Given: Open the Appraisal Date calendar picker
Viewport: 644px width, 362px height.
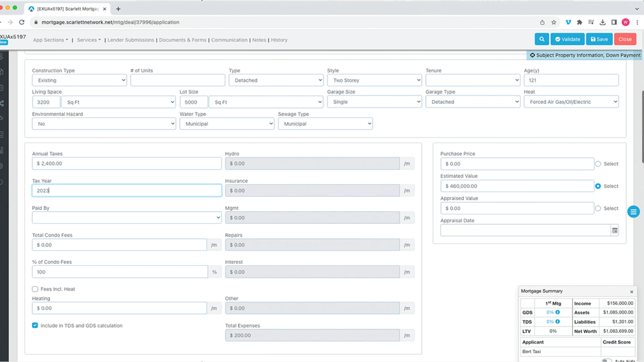Looking at the screenshot, I should click(x=614, y=230).
